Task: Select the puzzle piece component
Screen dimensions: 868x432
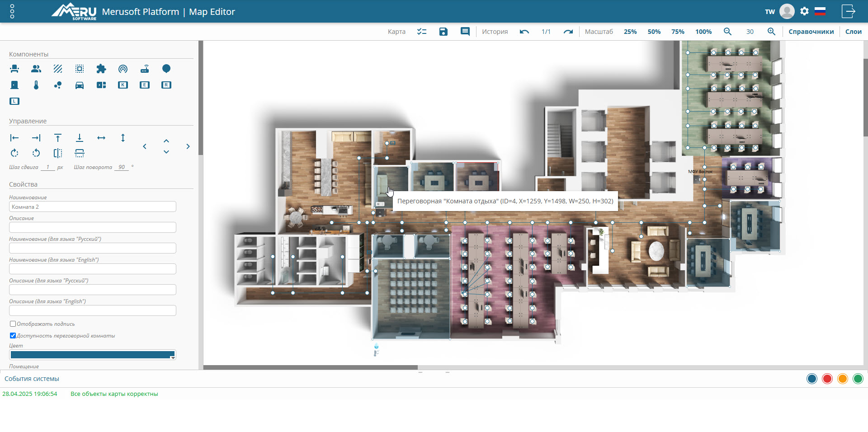Action: [x=101, y=69]
